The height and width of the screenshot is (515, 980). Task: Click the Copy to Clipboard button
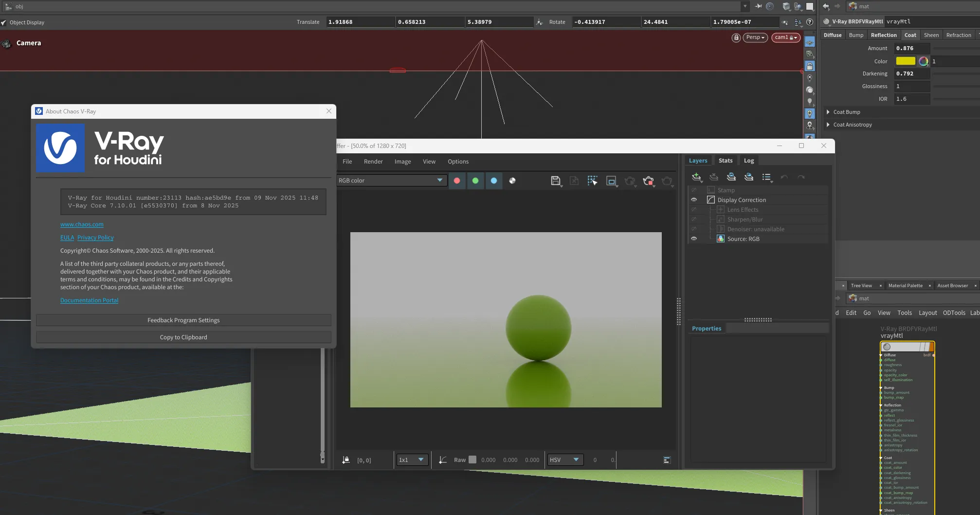click(183, 337)
